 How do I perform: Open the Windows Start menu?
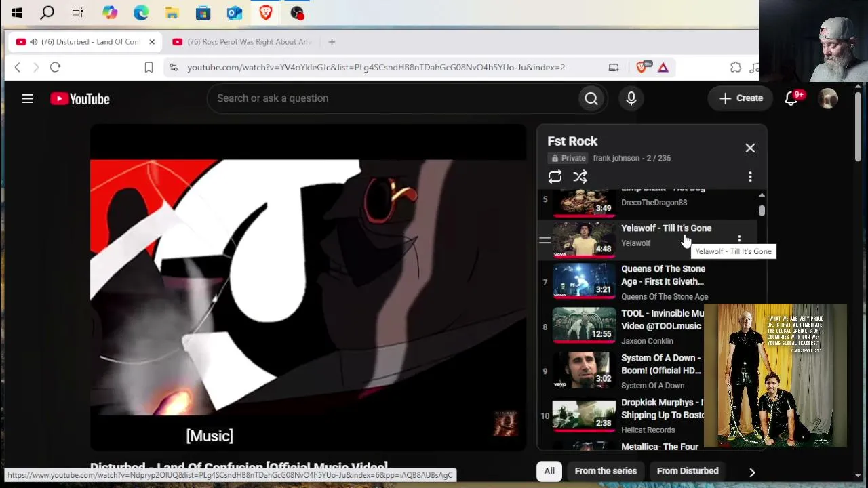(16, 12)
